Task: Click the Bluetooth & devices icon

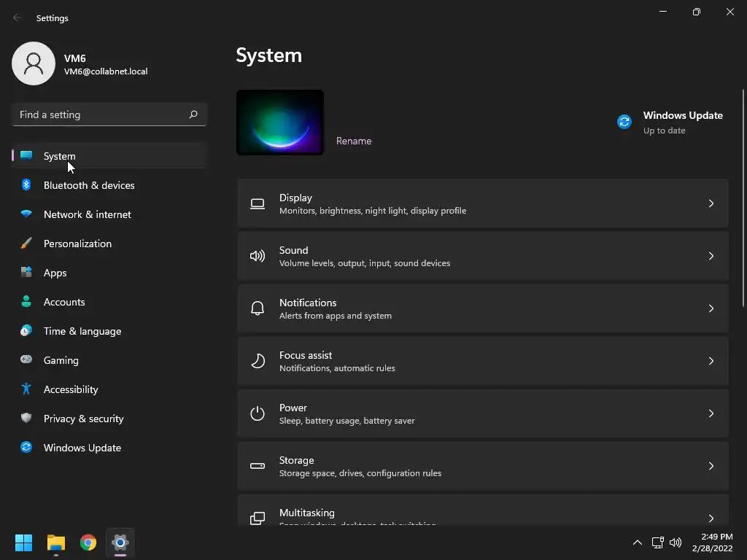Action: [x=26, y=184]
